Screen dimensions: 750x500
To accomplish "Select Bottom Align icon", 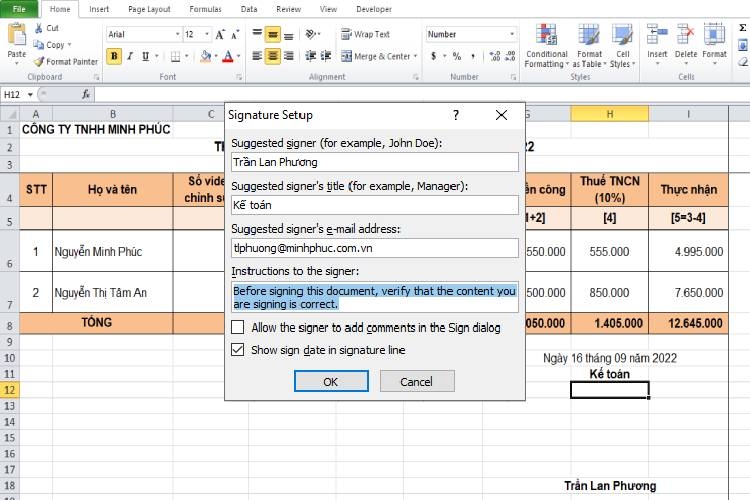I will [x=288, y=34].
